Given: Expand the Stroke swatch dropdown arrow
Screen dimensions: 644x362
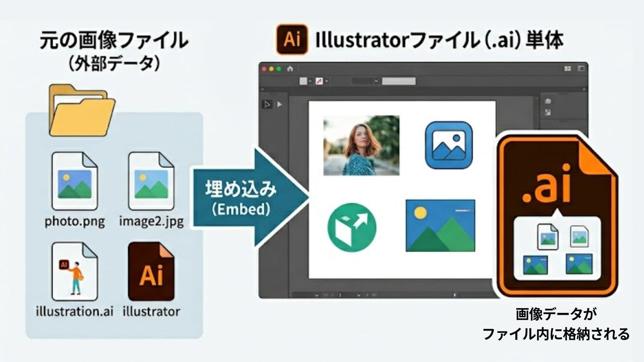Looking at the screenshot, I should (x=327, y=81).
